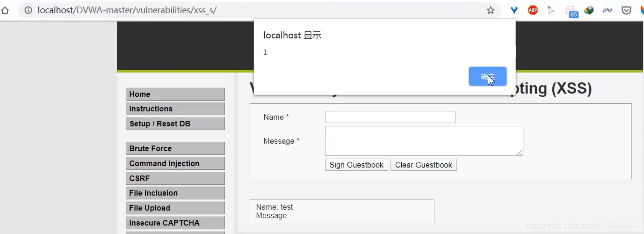This screenshot has height=234, width=644.
Task: Open the cat extension with badge 65
Action: tap(571, 11)
